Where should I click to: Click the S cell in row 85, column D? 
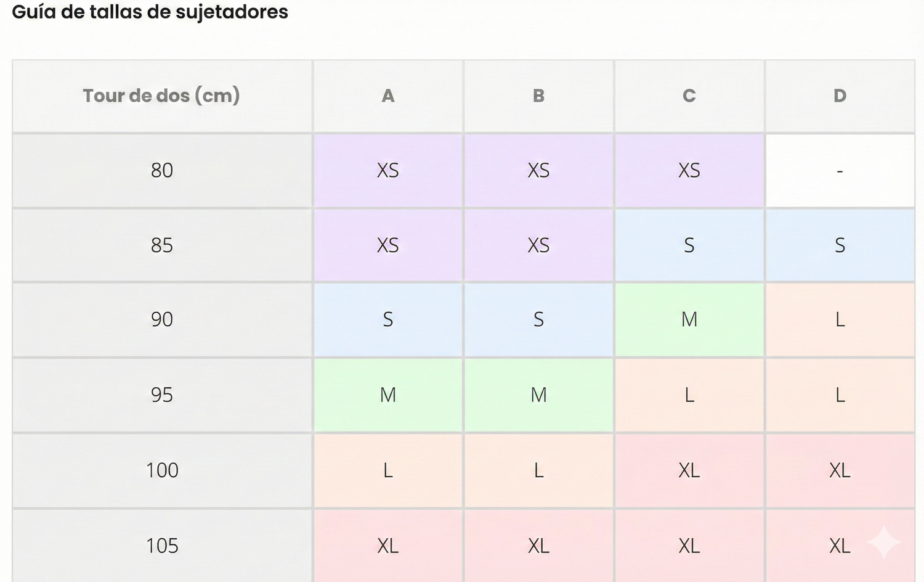coord(840,245)
